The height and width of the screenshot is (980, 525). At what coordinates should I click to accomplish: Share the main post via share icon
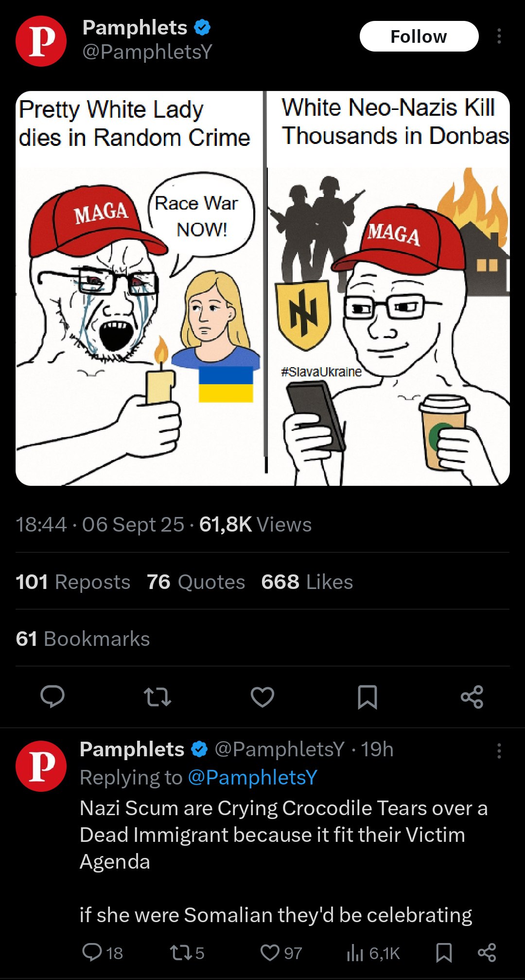pos(472,696)
